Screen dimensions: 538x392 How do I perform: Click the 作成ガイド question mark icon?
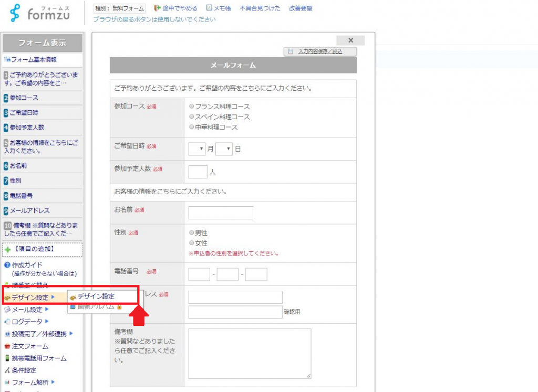tap(7, 265)
